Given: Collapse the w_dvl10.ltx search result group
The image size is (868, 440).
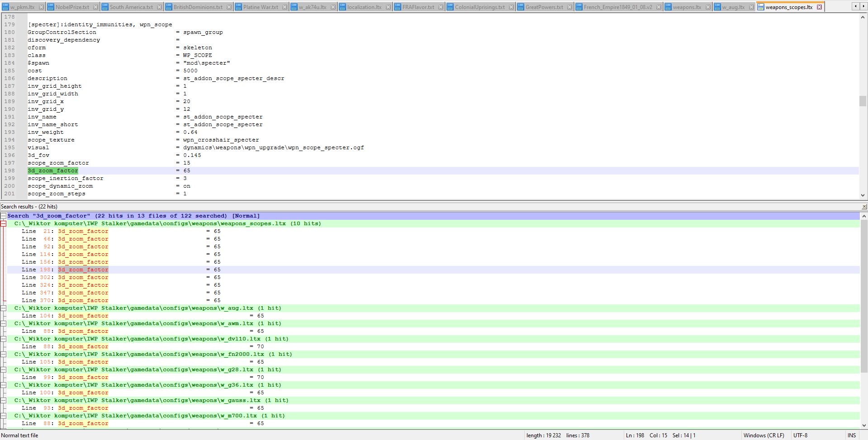Looking at the screenshot, I should (x=3, y=339).
